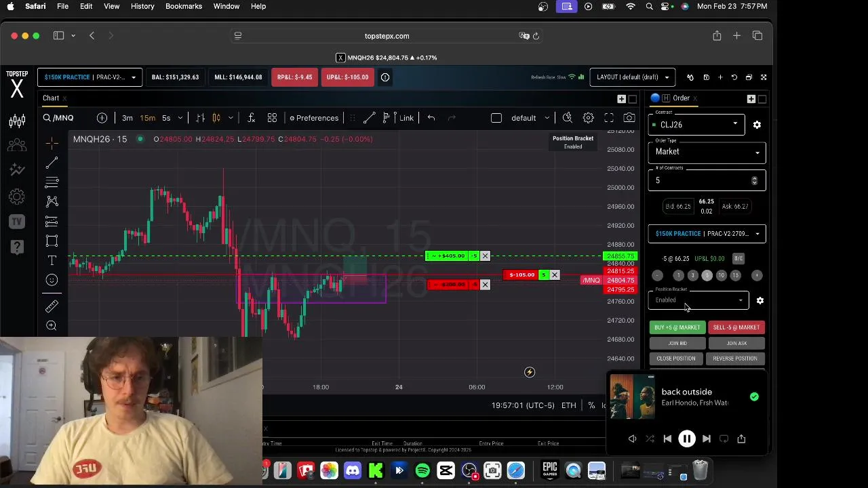Open the settings gear in left sidebar

click(17, 197)
